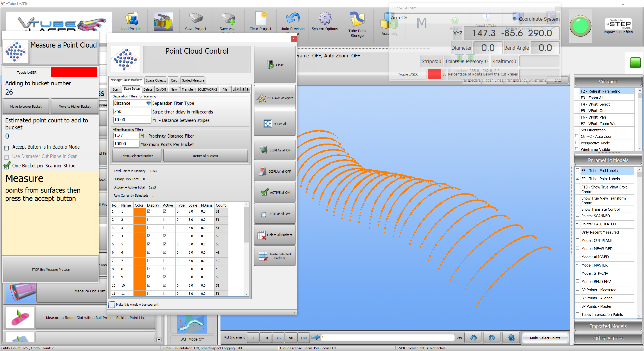The image size is (644, 351).
Task: Click Measure a Point Cloud dots icon
Action: 15,52
